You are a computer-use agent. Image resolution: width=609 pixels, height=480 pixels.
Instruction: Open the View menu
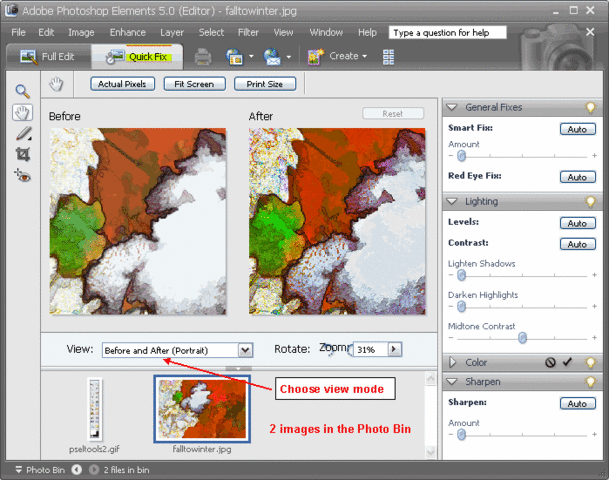(x=283, y=32)
